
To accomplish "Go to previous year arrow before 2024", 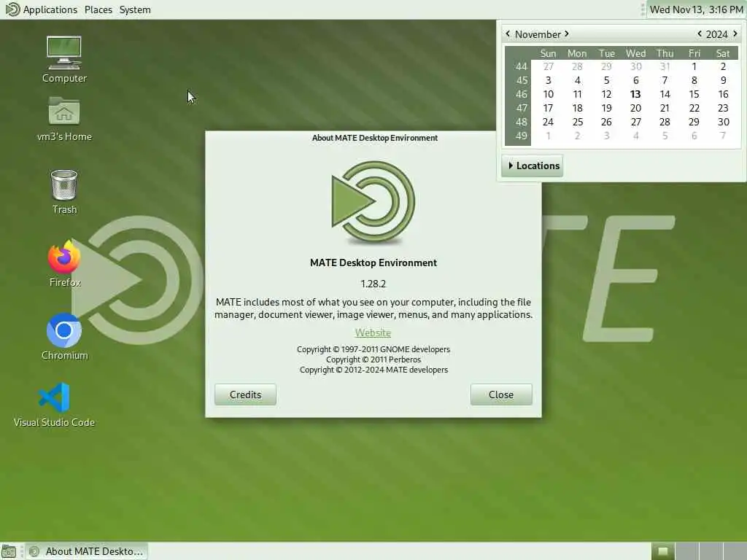I will pyautogui.click(x=700, y=34).
